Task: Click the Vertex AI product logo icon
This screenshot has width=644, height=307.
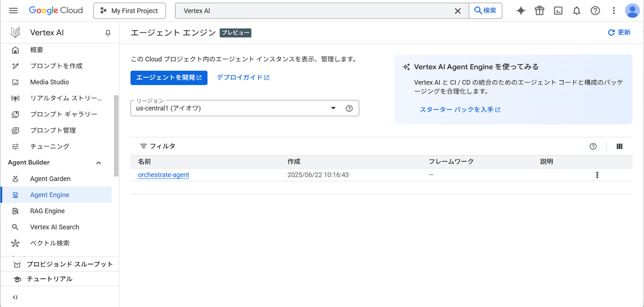Action: (15, 33)
